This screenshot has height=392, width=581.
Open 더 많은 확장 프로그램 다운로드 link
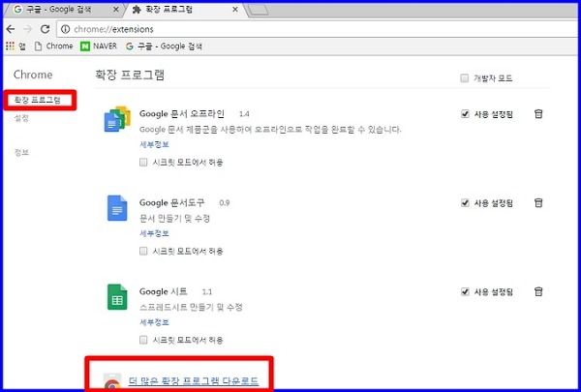[194, 381]
